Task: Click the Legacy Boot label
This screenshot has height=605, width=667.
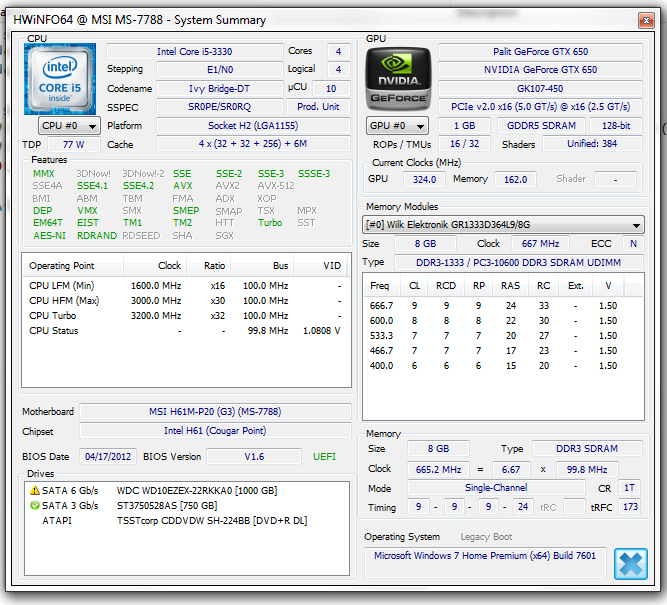Action: 486,537
